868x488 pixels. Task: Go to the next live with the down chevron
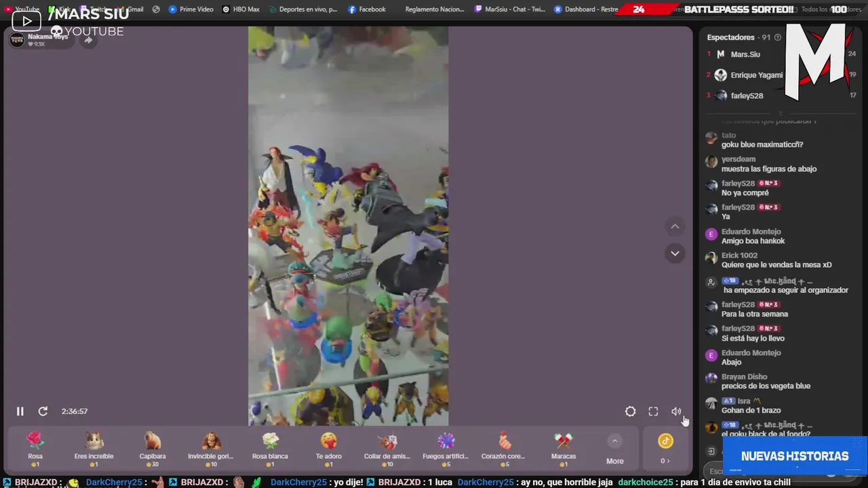[675, 253]
